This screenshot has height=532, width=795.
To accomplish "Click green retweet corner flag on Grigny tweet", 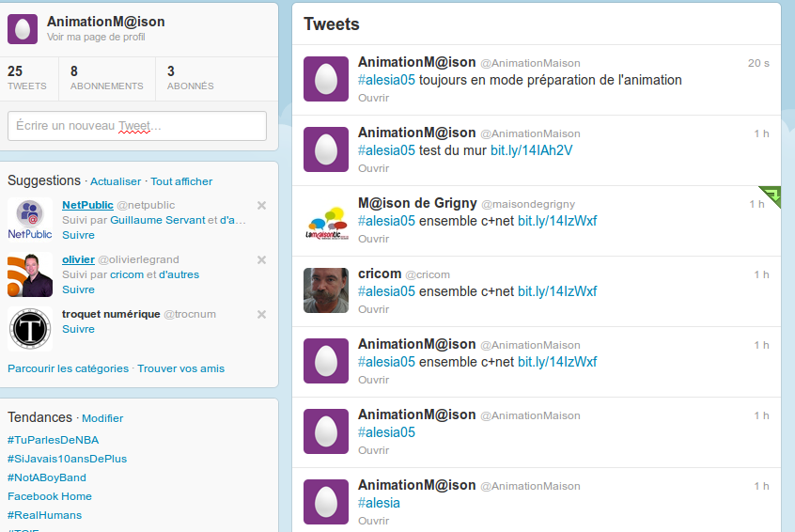I will click(772, 195).
